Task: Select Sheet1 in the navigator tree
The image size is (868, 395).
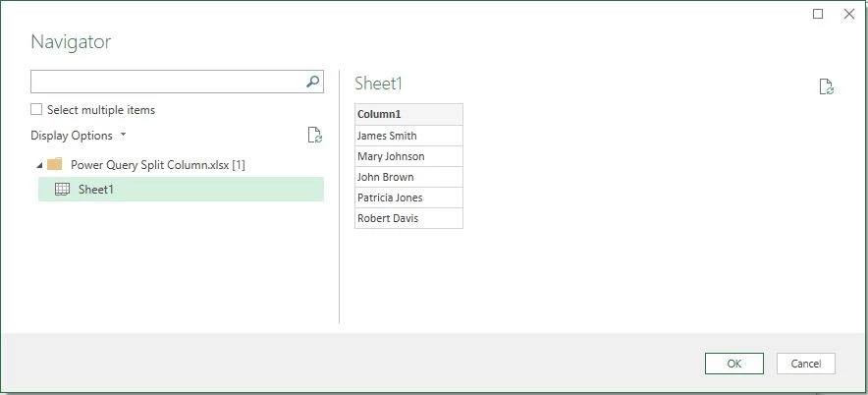Action: [x=181, y=189]
